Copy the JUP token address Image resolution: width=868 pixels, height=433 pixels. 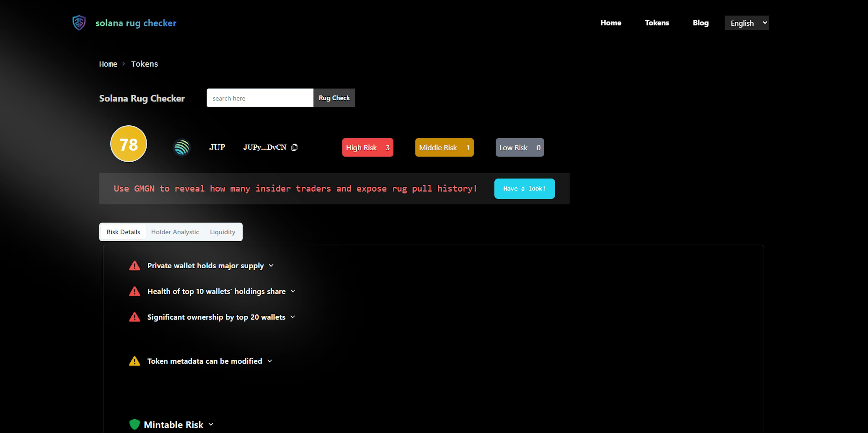[x=295, y=147]
